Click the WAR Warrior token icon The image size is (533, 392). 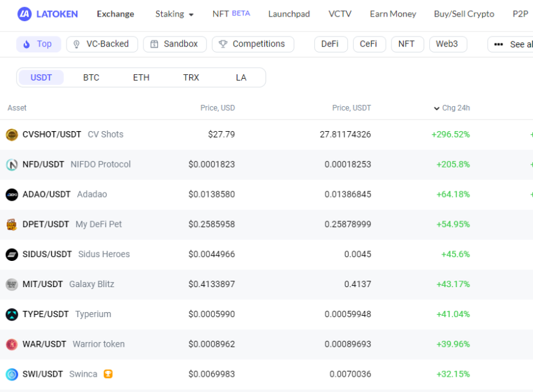click(x=12, y=345)
